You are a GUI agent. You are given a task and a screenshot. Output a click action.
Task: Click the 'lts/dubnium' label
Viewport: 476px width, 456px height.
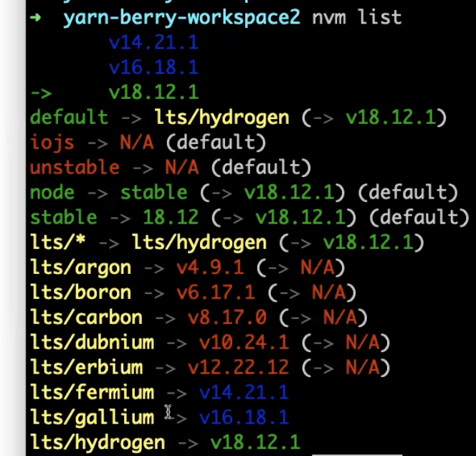tap(92, 342)
